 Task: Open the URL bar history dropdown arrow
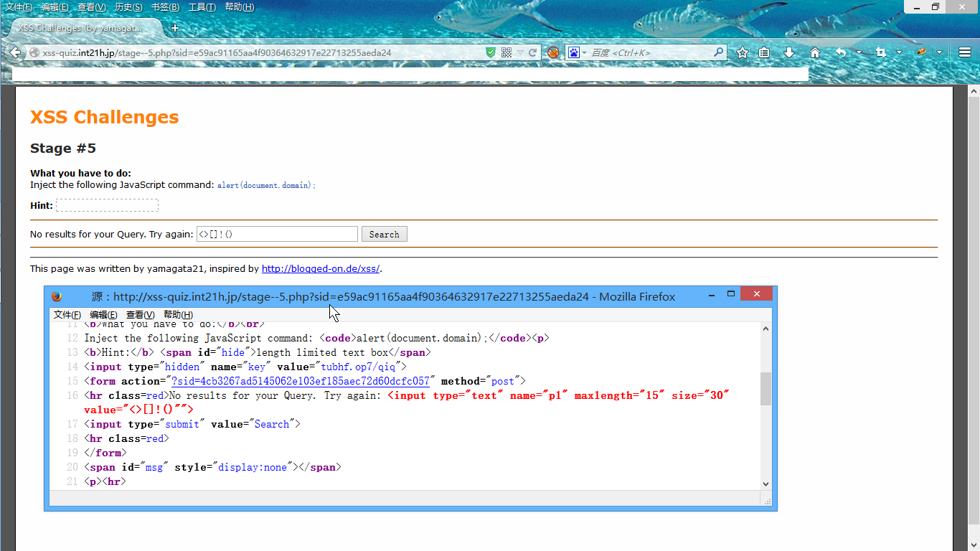[x=520, y=52]
